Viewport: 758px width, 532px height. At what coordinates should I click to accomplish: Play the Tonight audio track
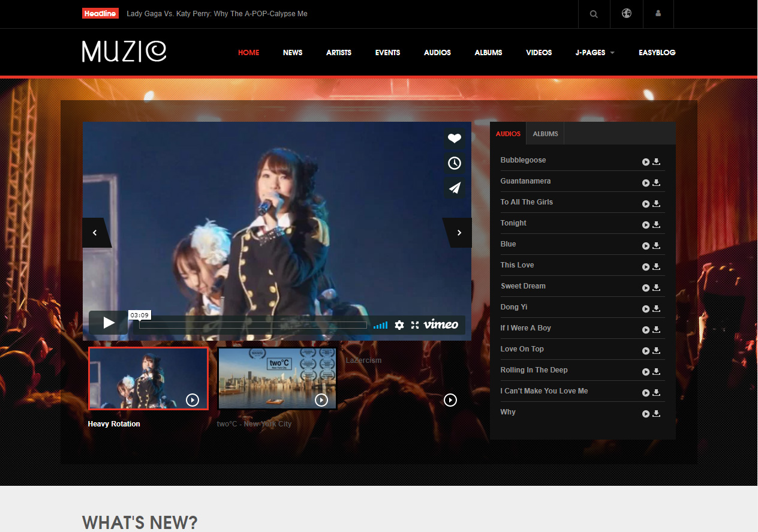tap(646, 225)
